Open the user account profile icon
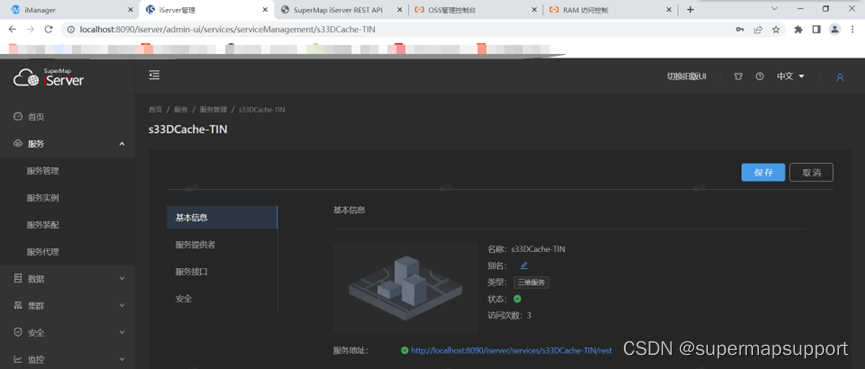The width and height of the screenshot is (865, 369). click(x=840, y=77)
